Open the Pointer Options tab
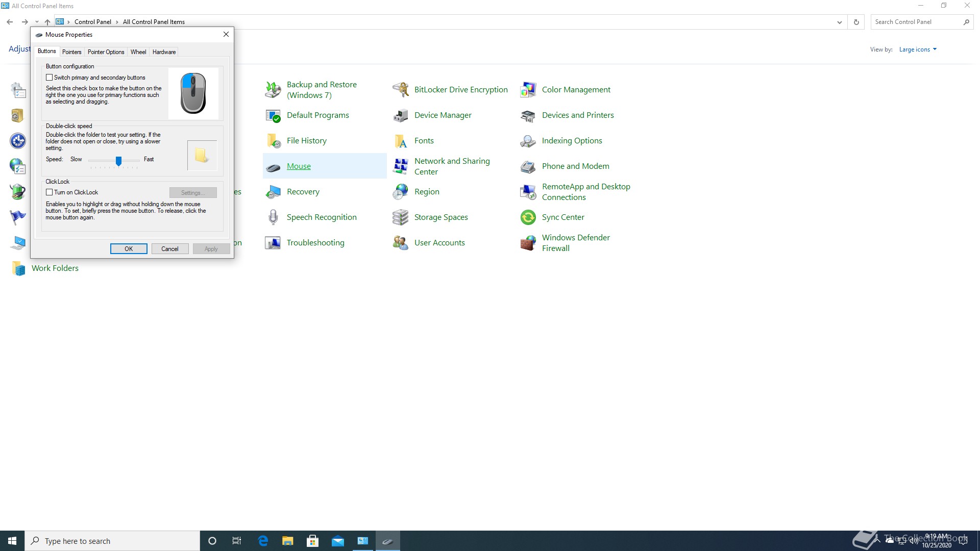Image resolution: width=980 pixels, height=551 pixels. 106,52
